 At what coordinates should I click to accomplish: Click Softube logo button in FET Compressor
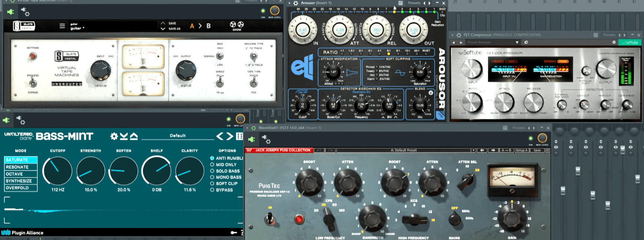tap(630, 42)
